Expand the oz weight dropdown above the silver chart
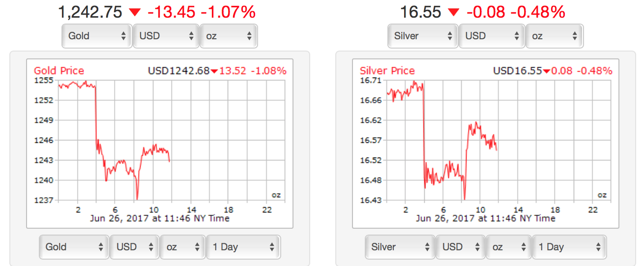The image size is (644, 266). point(555,36)
